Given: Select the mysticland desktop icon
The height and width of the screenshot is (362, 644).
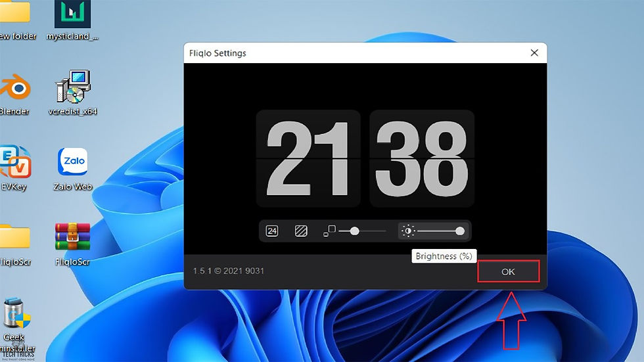Looking at the screenshot, I should [72, 20].
